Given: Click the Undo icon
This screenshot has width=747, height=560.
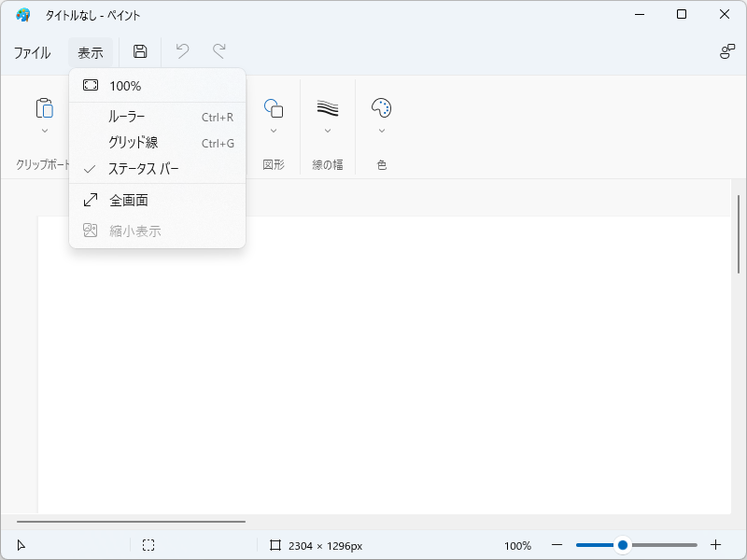Looking at the screenshot, I should pyautogui.click(x=183, y=51).
